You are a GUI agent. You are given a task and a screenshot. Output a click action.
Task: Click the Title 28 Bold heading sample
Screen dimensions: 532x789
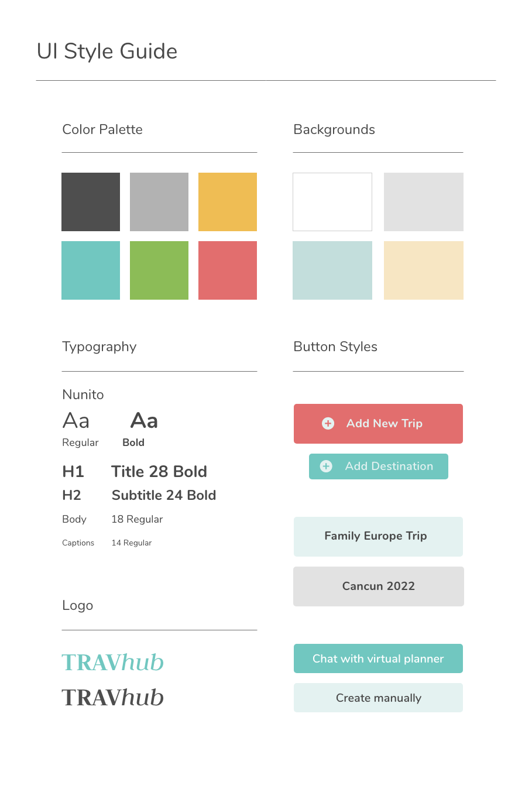[x=159, y=472]
